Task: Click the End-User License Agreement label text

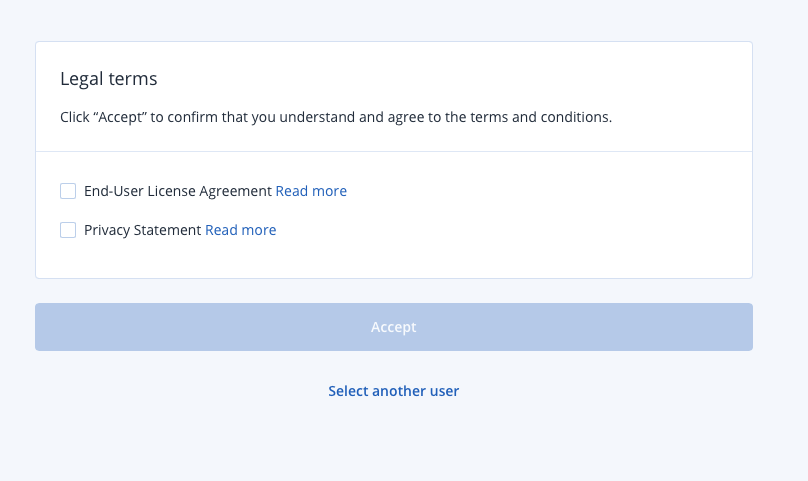Action: click(x=178, y=191)
